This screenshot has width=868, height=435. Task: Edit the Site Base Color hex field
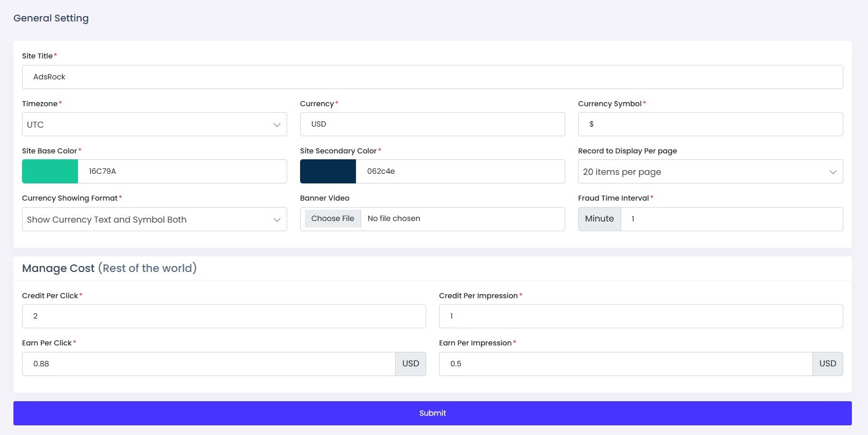(182, 172)
